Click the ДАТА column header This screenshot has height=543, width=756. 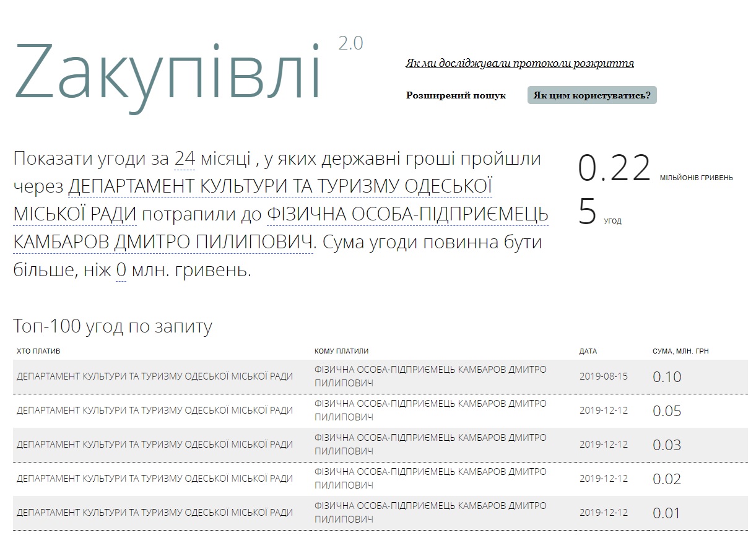coord(588,351)
